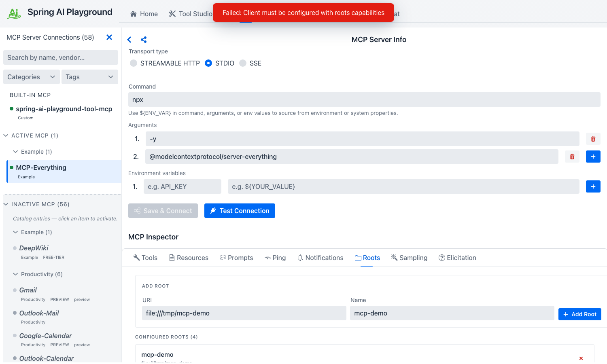The width and height of the screenshot is (607, 364).
Task: Collapse the Productivity (6) group
Action: pos(15,274)
